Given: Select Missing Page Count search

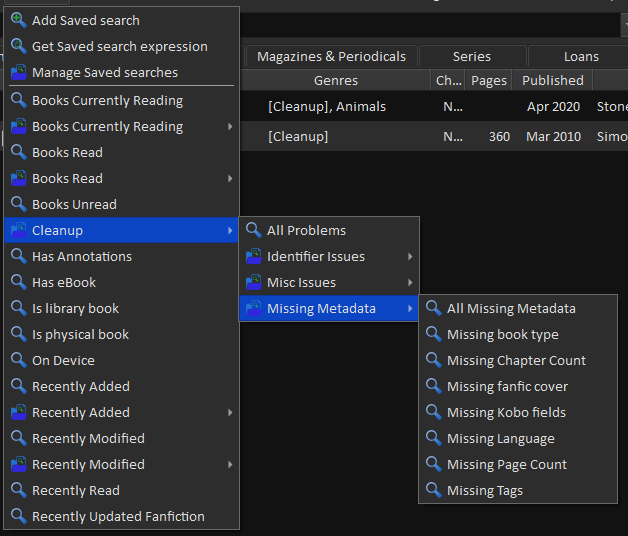Looking at the screenshot, I should pyautogui.click(x=506, y=464).
